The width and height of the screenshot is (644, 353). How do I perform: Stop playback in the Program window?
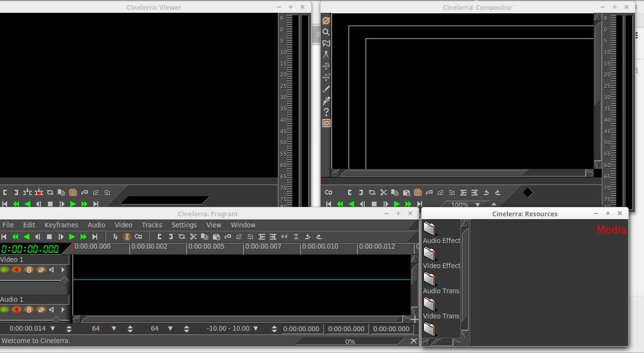click(x=49, y=236)
